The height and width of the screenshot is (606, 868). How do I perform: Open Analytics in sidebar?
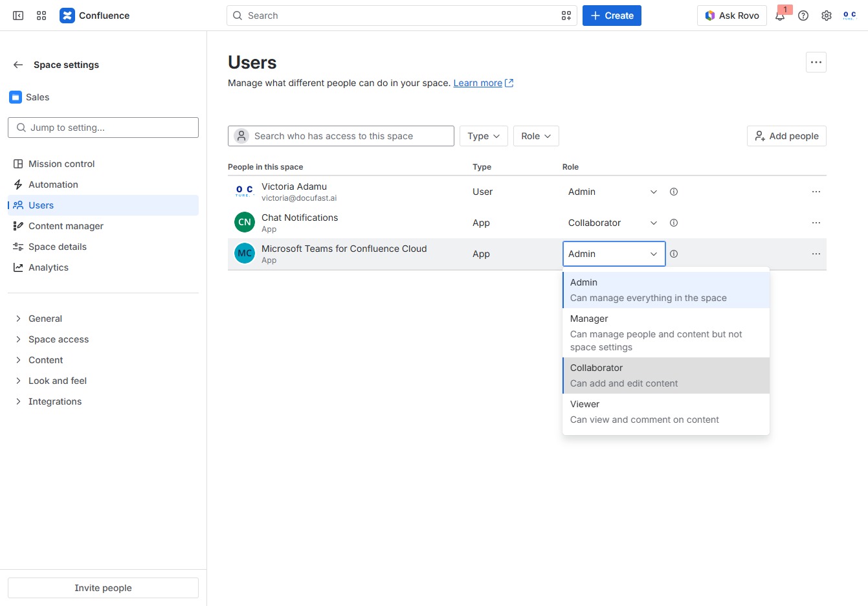coord(103,267)
